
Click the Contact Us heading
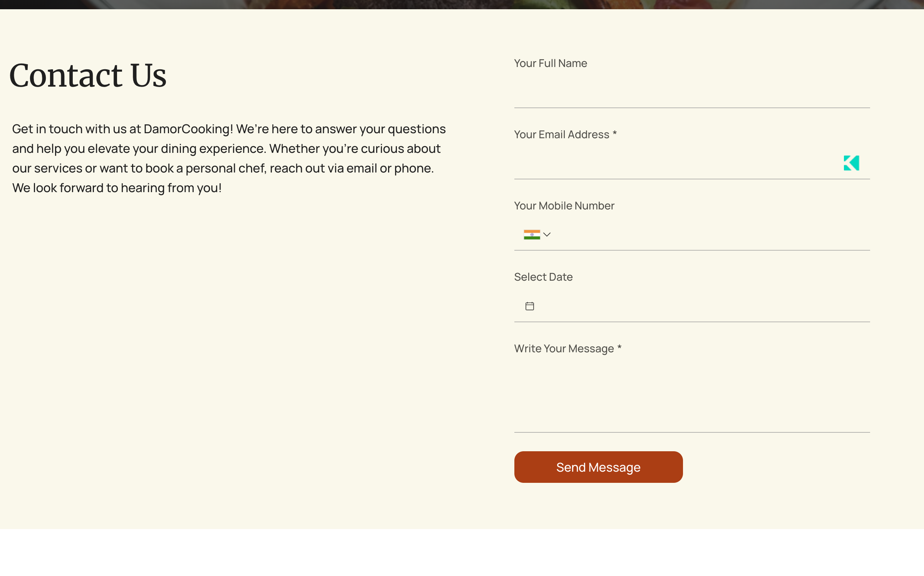pos(88,75)
